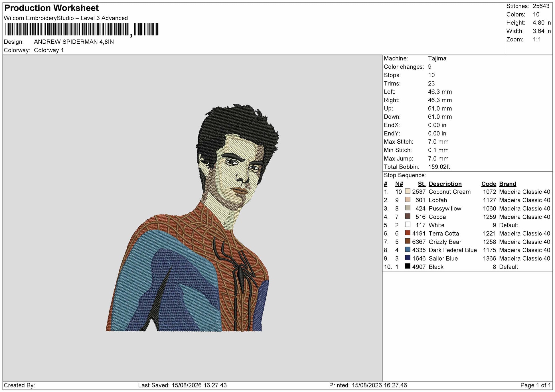555x392 pixels.
Task: Click the 'N#' column header
Action: tap(399, 184)
